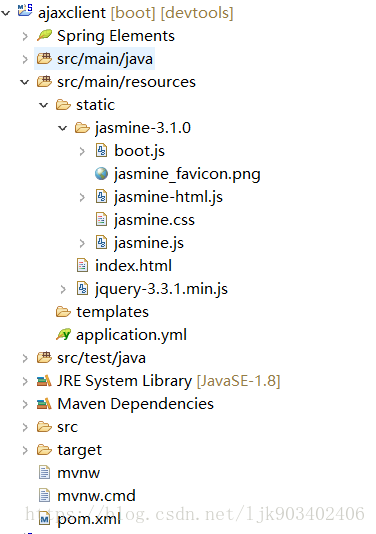Select the jasmine.css file name
The height and width of the screenshot is (534, 376).
coord(154,220)
